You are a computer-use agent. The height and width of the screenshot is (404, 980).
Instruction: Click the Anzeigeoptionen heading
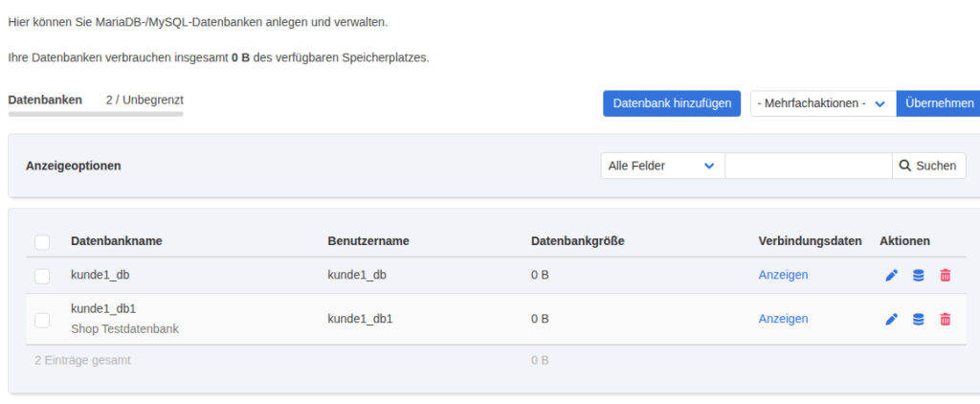73,166
